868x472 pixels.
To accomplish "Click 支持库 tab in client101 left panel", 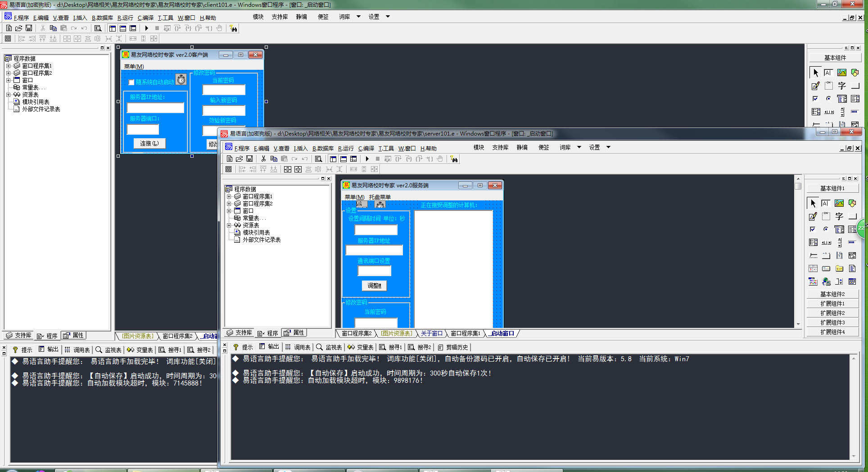I will (x=18, y=335).
